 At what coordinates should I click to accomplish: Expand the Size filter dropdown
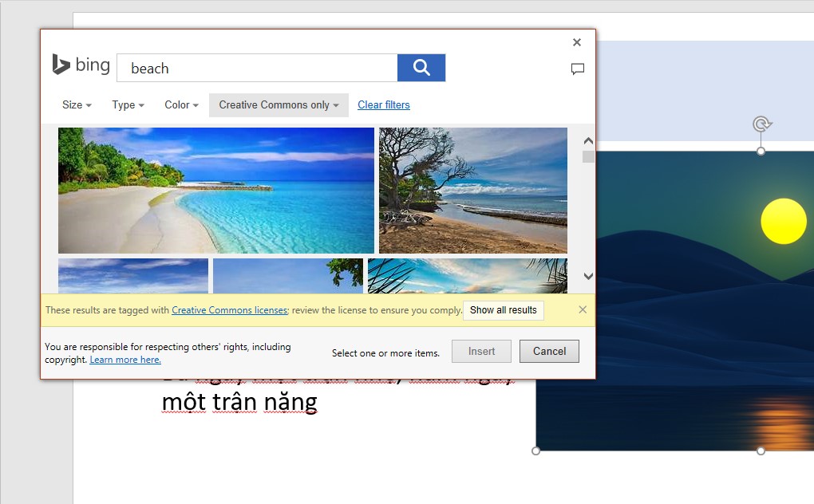(x=77, y=105)
